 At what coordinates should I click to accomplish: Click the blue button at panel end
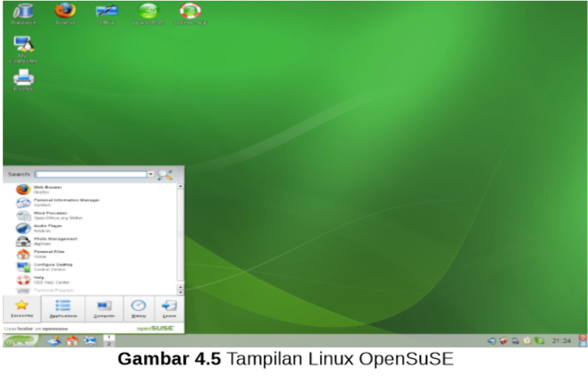pos(583,344)
